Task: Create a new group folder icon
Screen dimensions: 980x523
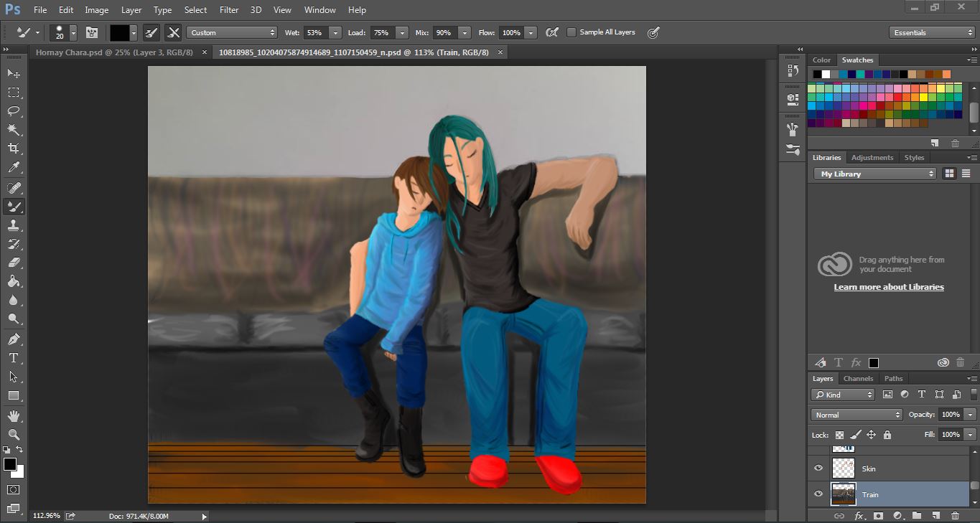Action: click(917, 515)
